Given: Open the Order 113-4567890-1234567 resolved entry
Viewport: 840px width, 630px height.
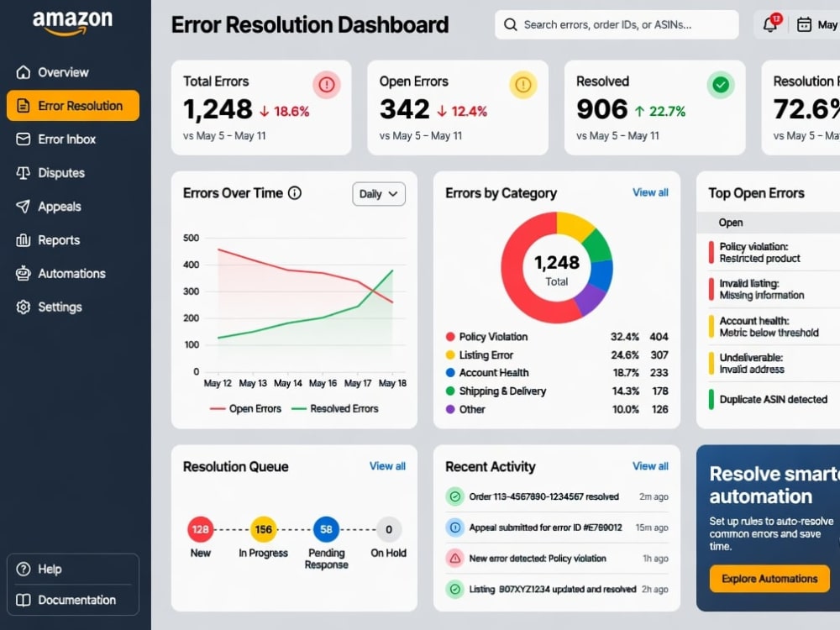Looking at the screenshot, I should (x=557, y=496).
